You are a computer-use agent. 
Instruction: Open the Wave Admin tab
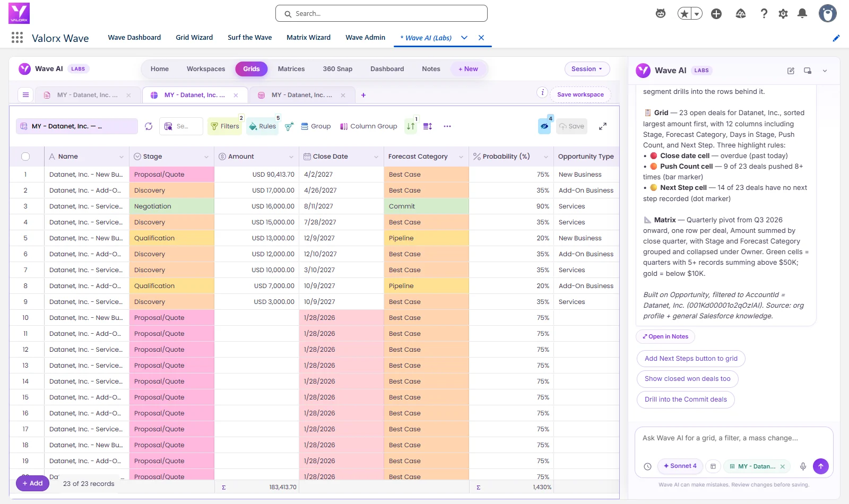(365, 38)
